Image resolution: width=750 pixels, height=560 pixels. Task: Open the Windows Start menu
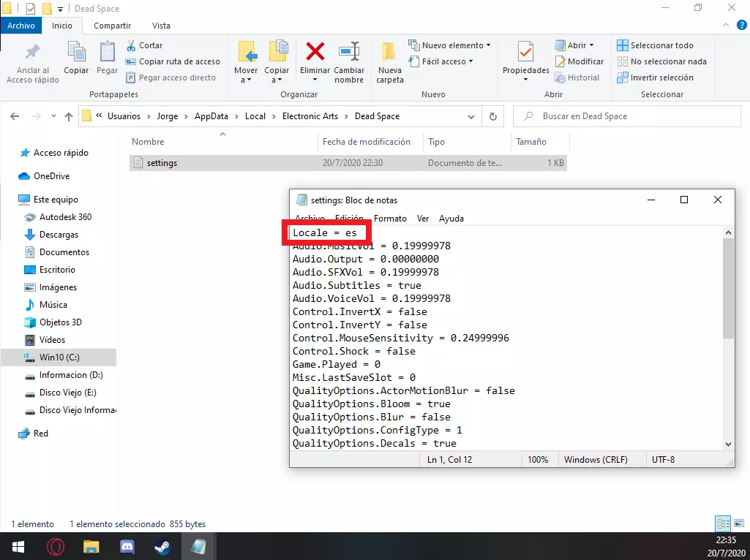click(18, 546)
